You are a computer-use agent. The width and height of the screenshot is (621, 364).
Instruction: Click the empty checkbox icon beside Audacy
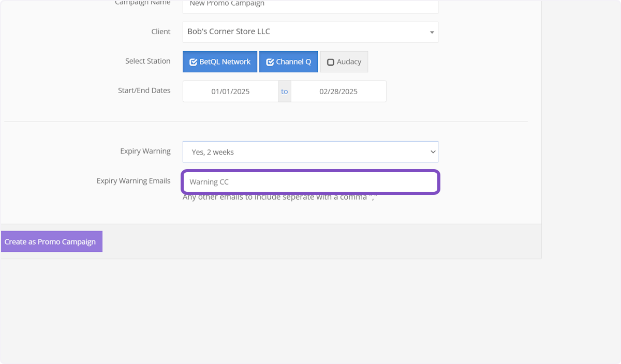[331, 62]
